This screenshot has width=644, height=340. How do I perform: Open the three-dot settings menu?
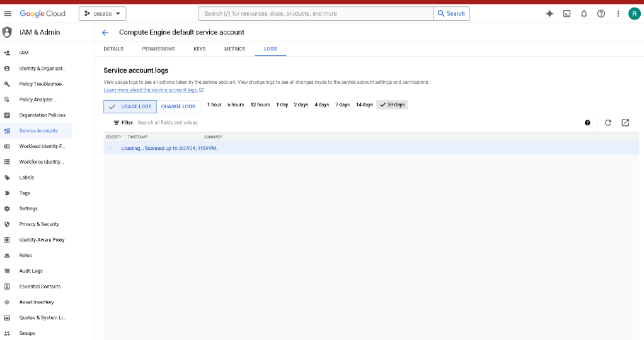point(618,14)
